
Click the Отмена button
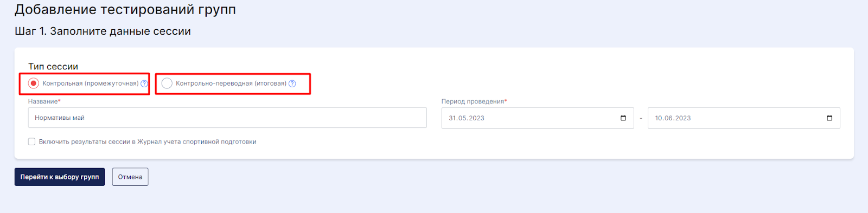click(x=130, y=177)
